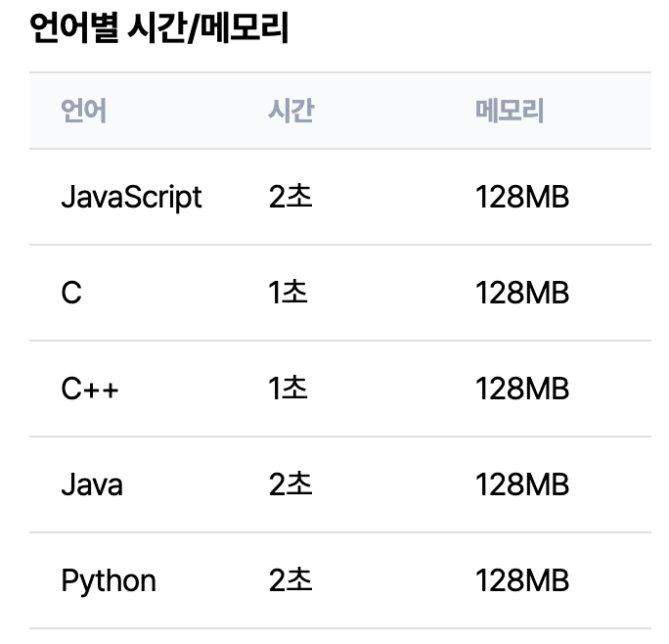Click the Python row 2초 time value
Image resolution: width=669 pixels, height=644 pixels.
coord(290,580)
